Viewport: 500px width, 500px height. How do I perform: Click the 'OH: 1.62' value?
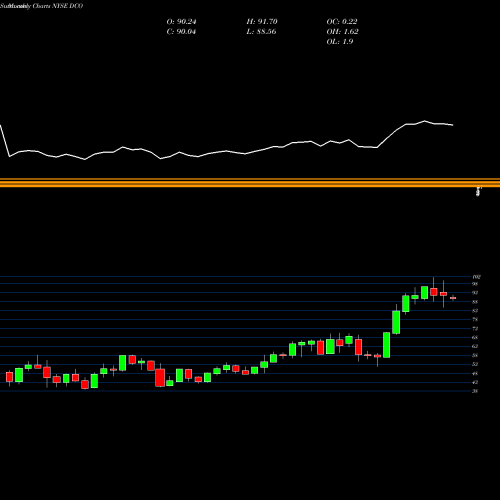pyautogui.click(x=342, y=32)
